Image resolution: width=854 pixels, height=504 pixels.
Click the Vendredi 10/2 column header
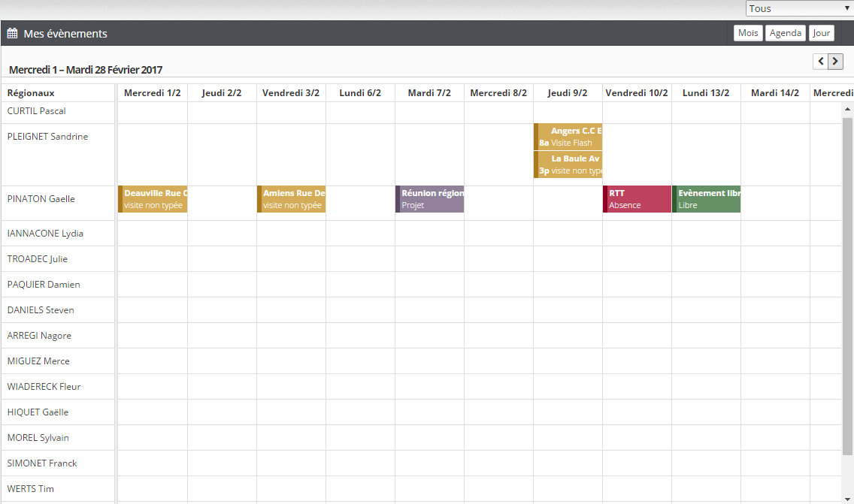pos(637,93)
